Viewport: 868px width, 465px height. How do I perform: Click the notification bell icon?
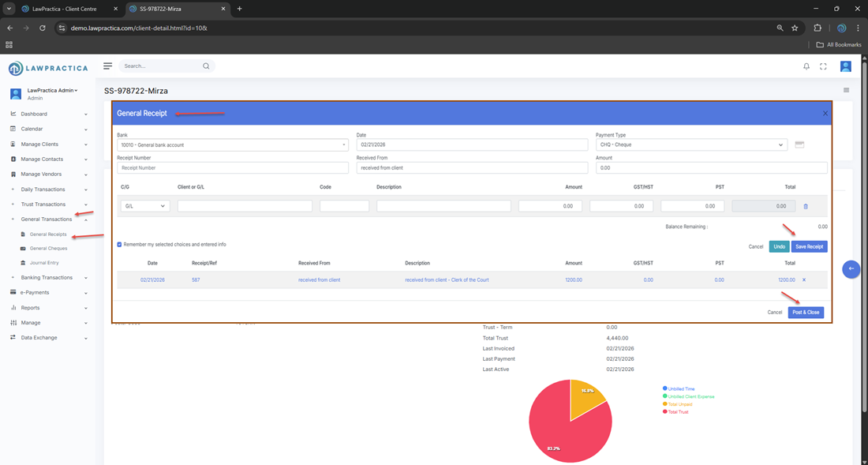pos(806,66)
